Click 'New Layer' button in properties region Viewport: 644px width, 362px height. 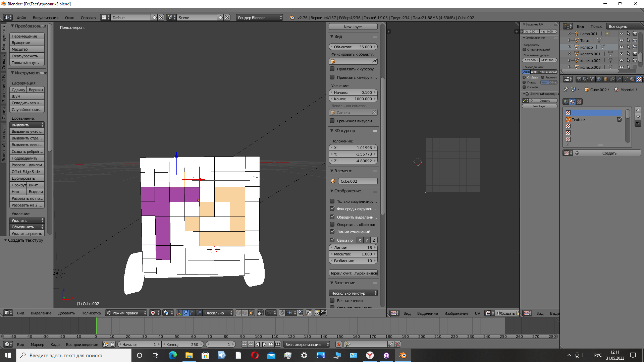click(x=353, y=26)
